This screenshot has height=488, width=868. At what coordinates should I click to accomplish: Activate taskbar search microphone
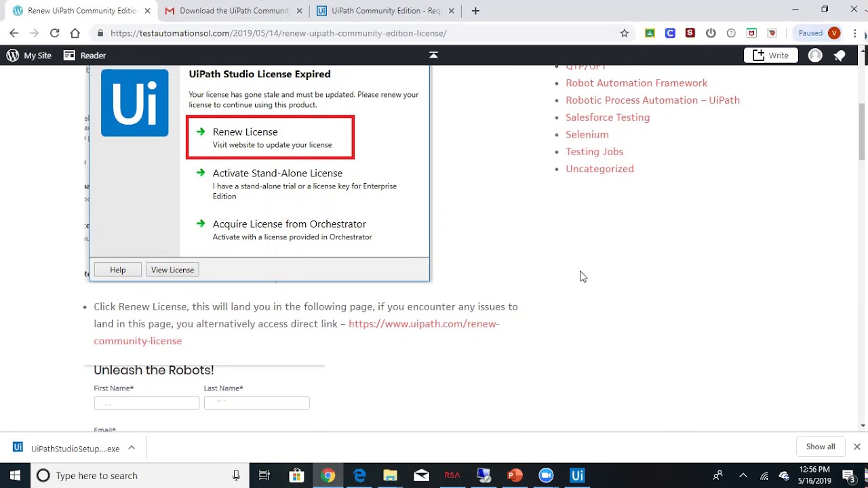coord(236,475)
